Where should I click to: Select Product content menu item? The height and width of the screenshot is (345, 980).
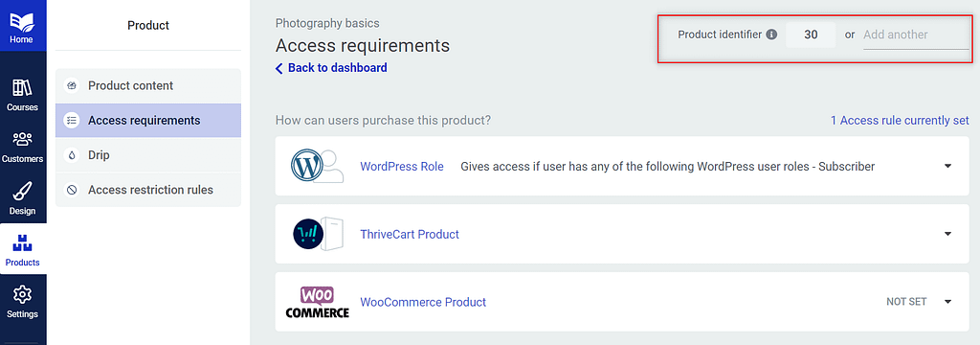(x=148, y=86)
